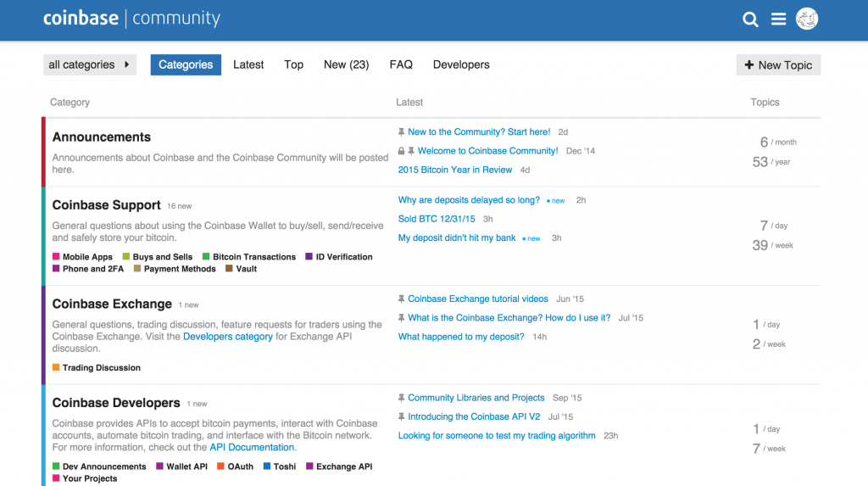Open 'Coinbase Exchange tutorial videos' topic
The height and width of the screenshot is (486, 868).
point(478,299)
